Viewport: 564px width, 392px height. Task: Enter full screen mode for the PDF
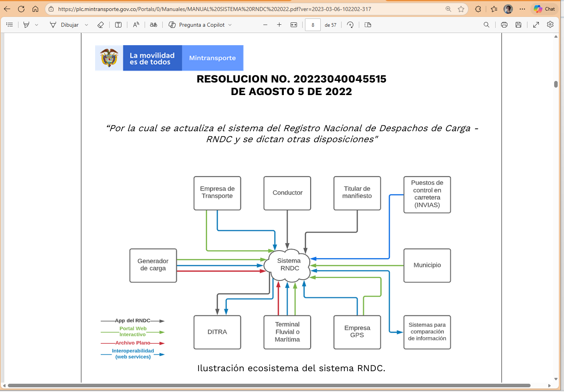(x=536, y=25)
